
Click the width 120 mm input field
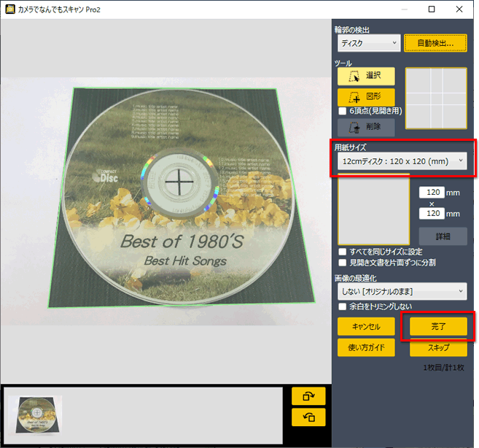(x=432, y=193)
